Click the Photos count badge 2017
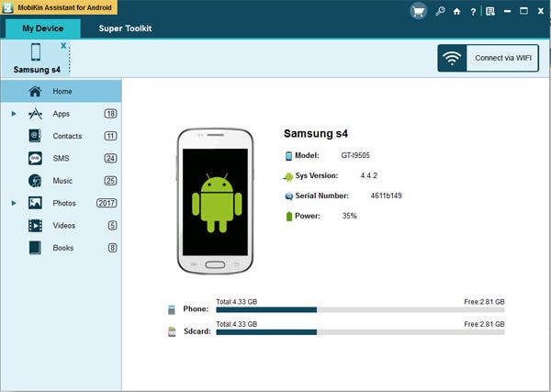The image size is (551, 392). (x=107, y=203)
